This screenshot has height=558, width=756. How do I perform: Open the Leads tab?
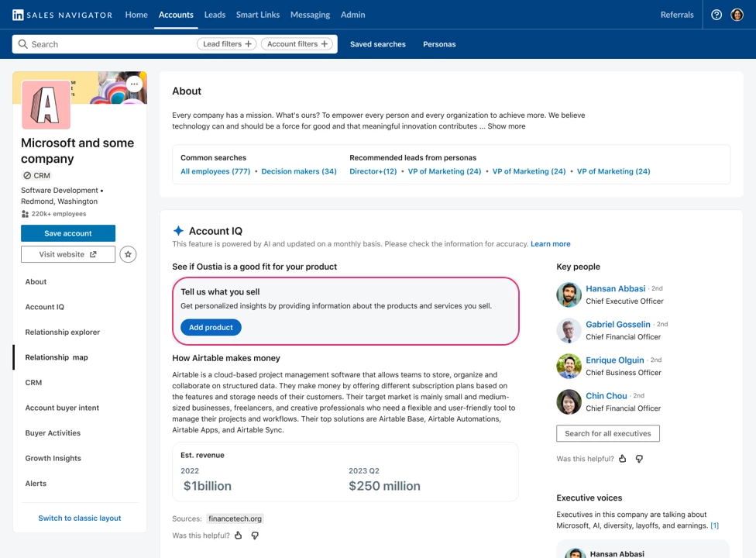point(215,15)
